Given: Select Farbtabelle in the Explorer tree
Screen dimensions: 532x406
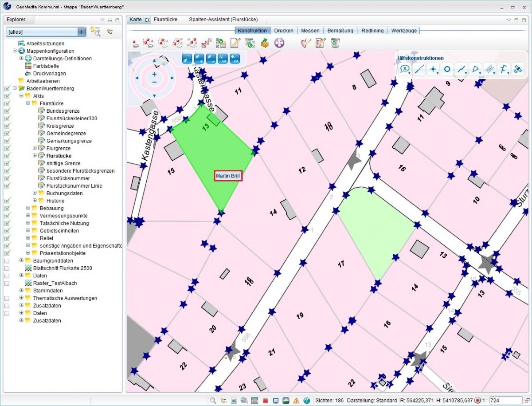Looking at the screenshot, I should point(46,66).
